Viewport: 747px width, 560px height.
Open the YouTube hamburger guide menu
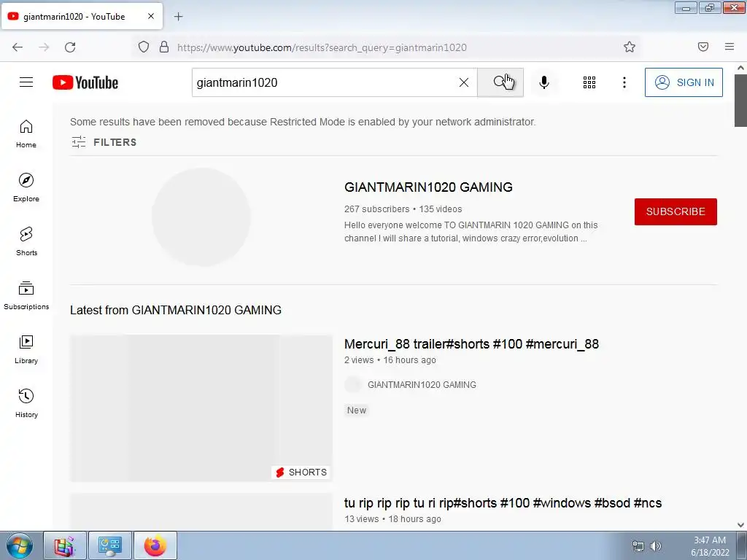(26, 82)
